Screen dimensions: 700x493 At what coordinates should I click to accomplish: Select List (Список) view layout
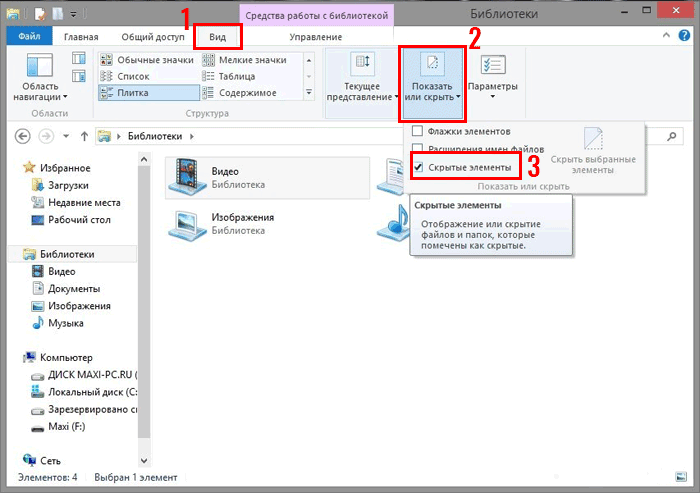point(108,76)
